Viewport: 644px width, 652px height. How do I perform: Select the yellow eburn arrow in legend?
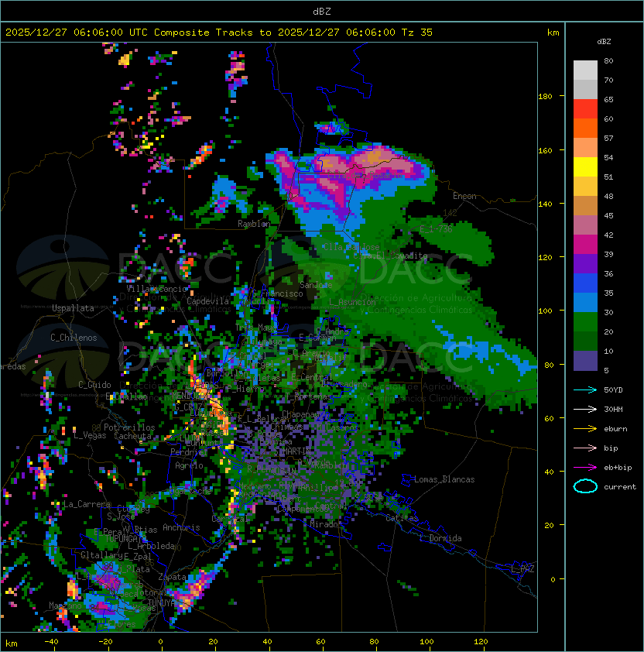tap(585, 429)
